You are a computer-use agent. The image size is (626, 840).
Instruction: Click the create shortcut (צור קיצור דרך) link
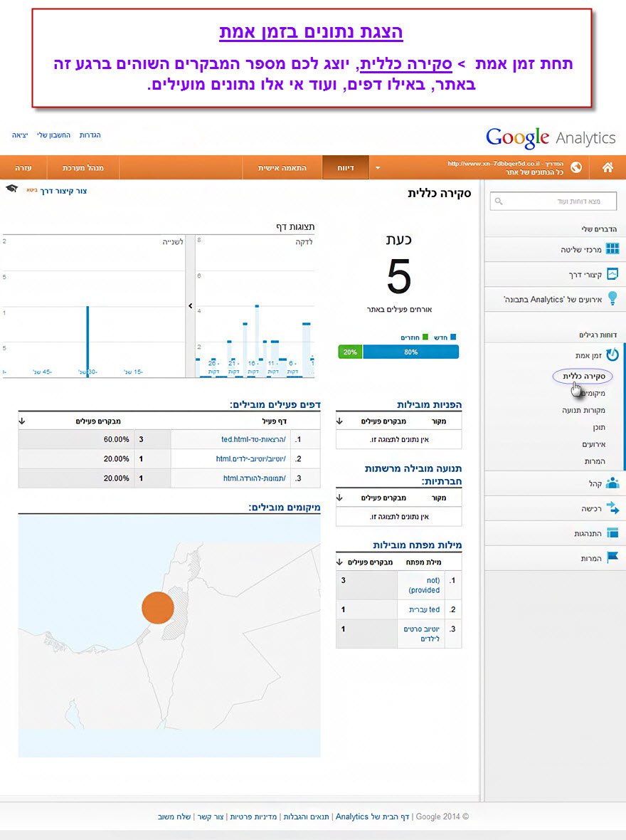click(x=63, y=191)
